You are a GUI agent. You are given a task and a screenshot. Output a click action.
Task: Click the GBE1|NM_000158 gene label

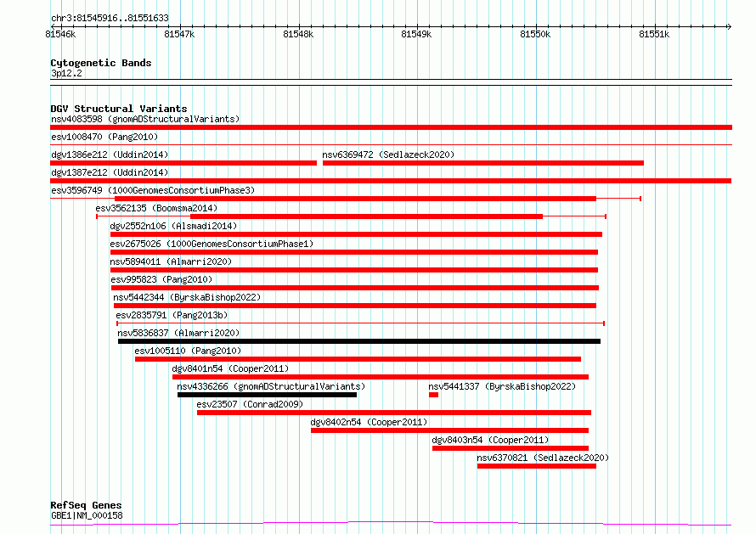(87, 515)
